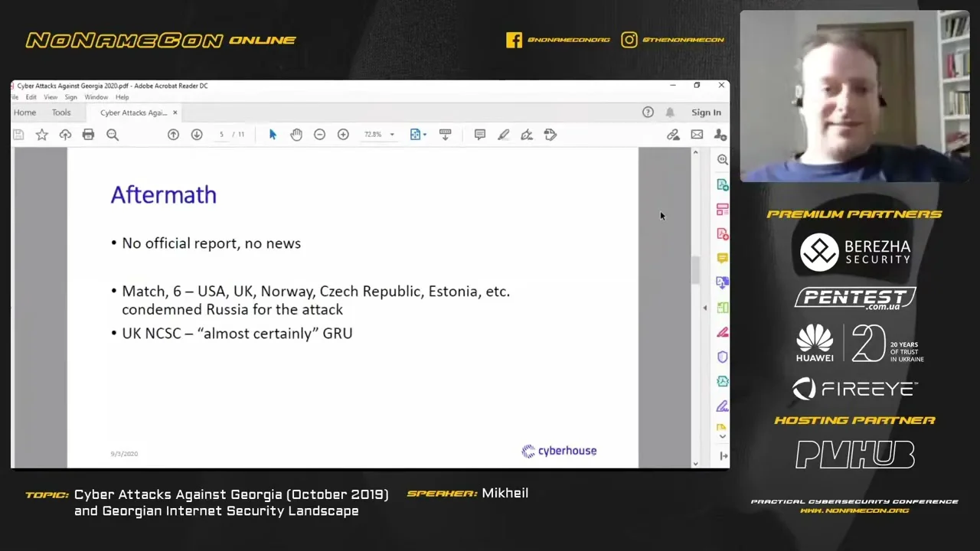Open the Help question mark button
980x551 pixels.
click(x=648, y=112)
